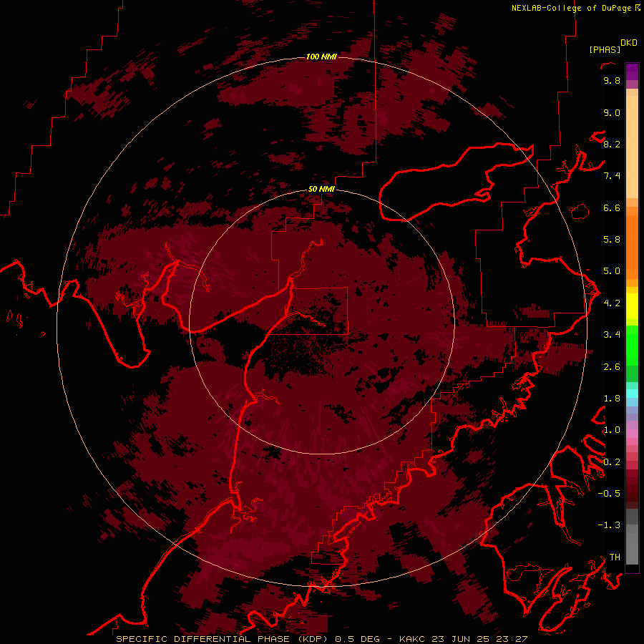The width and height of the screenshot is (644, 644).
Task: Click the 9.0 value on the color scale
Action: tap(612, 112)
